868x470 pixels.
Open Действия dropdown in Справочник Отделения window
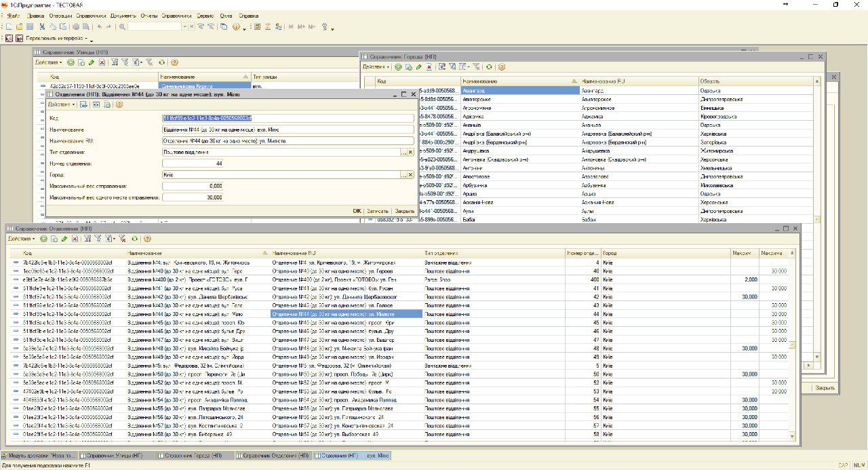coord(22,239)
